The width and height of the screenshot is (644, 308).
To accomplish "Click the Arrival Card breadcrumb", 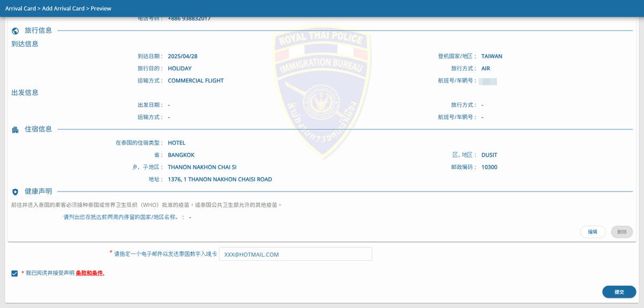I will (x=20, y=9).
